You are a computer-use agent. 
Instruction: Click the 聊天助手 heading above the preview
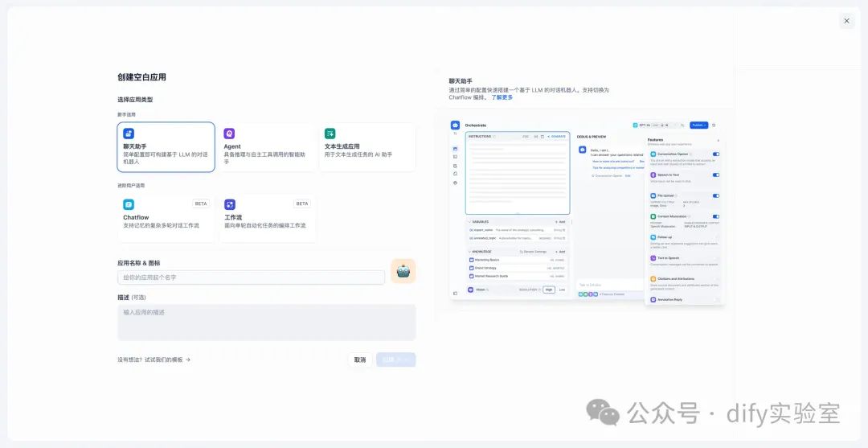coord(461,81)
